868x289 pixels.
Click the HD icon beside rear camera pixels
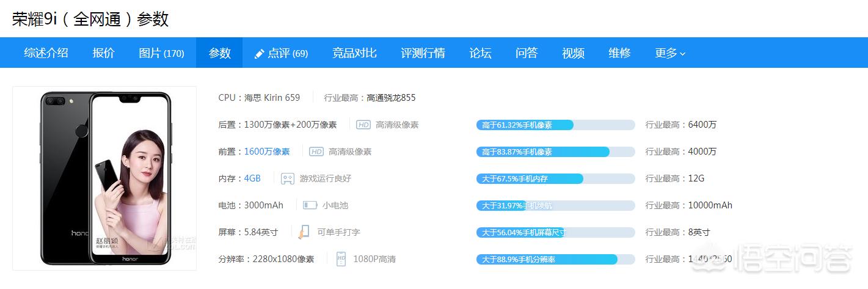pyautogui.click(x=363, y=125)
